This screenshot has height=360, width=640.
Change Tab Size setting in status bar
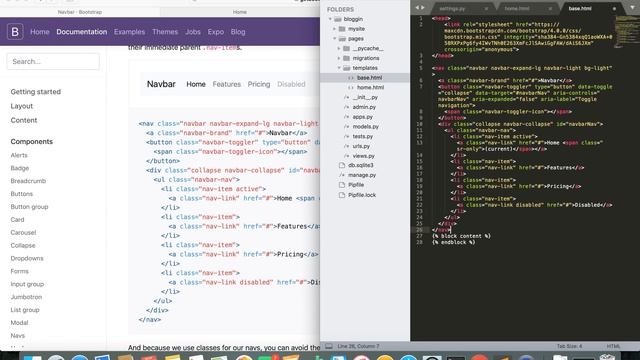click(569, 346)
